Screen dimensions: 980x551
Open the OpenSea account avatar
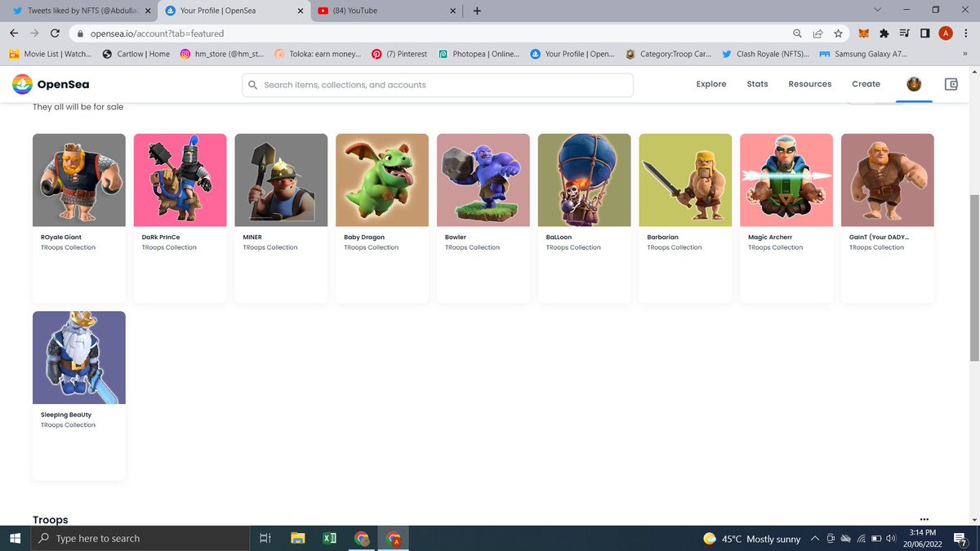(914, 84)
